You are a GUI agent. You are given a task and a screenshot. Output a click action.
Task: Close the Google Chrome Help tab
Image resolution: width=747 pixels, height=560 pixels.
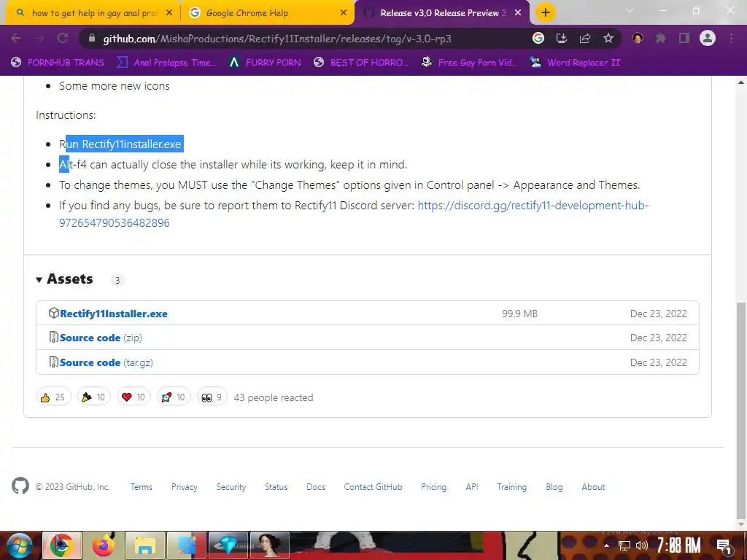[344, 13]
